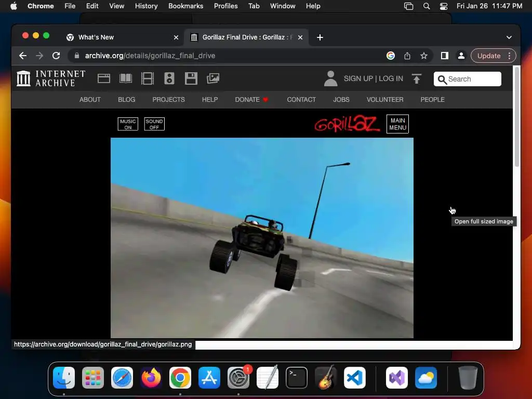Open GarageBand from the Dock

(326, 378)
